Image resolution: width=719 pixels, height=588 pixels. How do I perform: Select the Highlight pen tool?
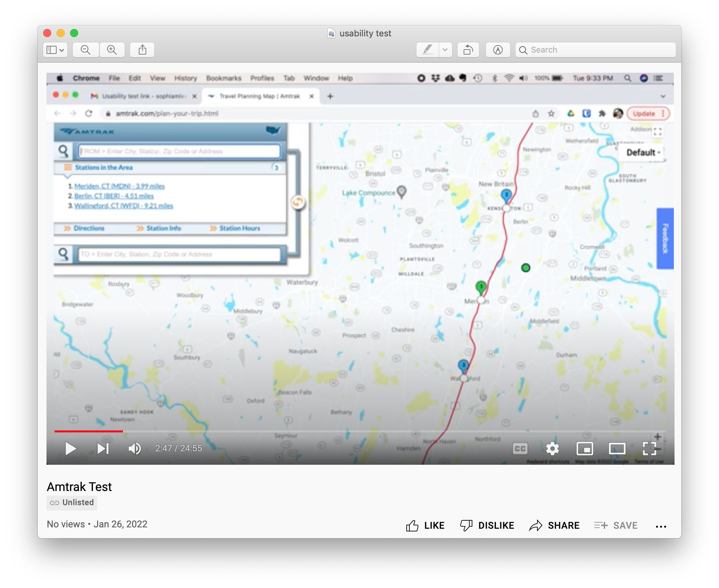(x=428, y=50)
